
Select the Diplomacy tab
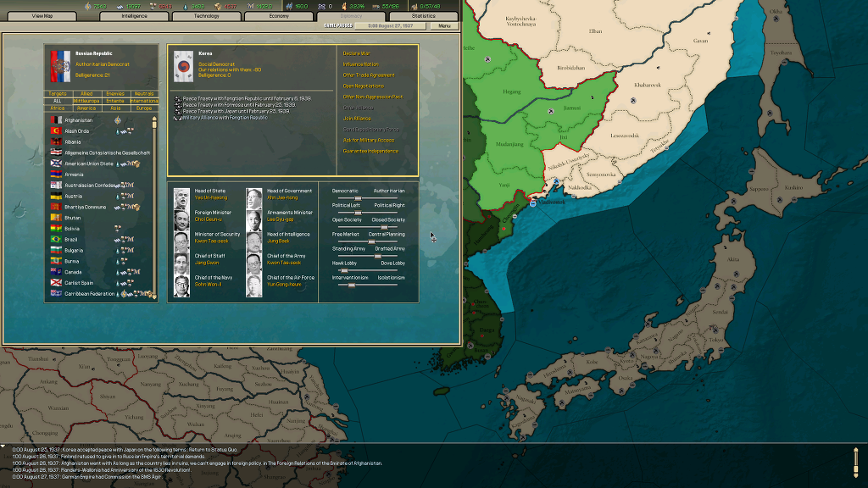351,16
